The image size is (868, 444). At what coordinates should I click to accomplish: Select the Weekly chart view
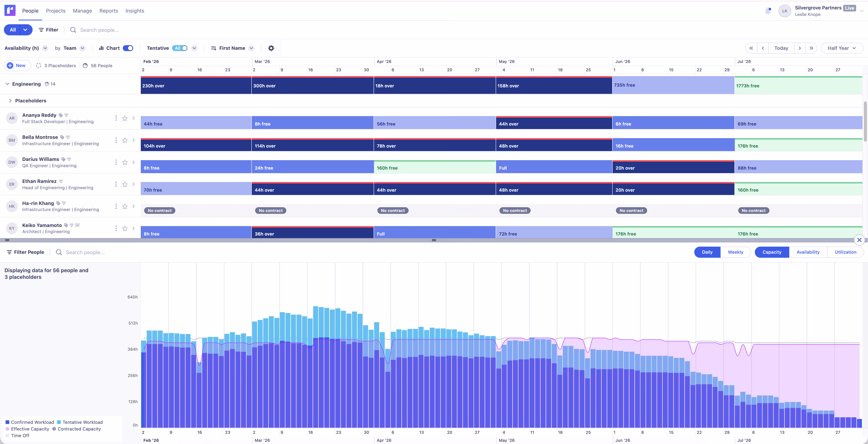pos(735,252)
